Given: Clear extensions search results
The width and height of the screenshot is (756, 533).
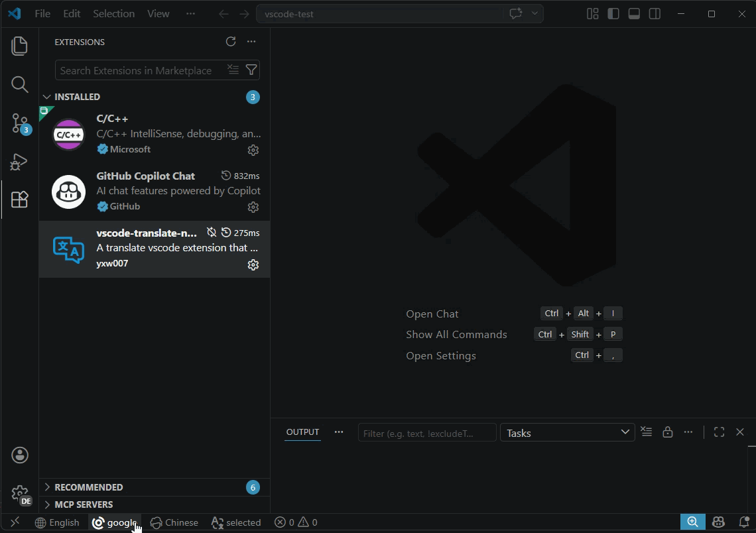Looking at the screenshot, I should tap(233, 70).
